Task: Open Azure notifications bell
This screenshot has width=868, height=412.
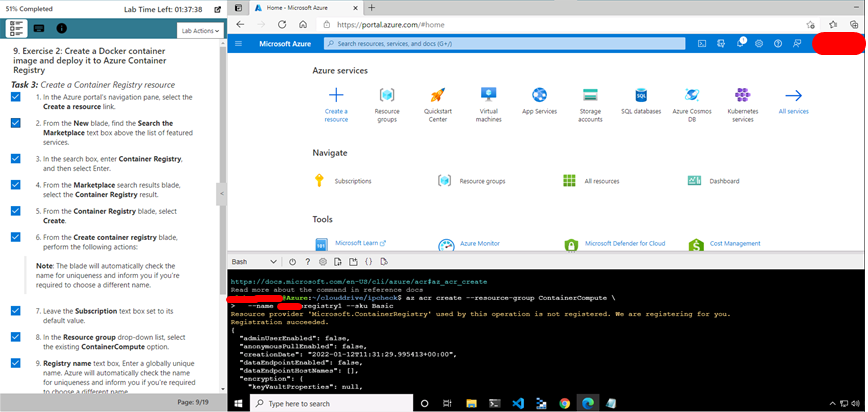Action: (x=740, y=43)
